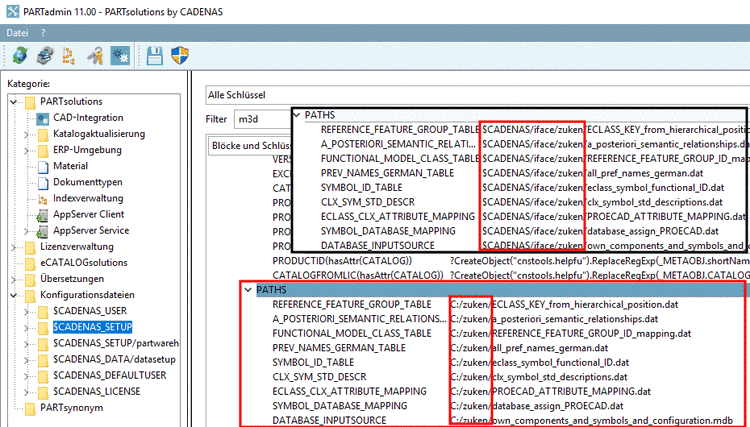Image resolution: width=750 pixels, height=427 pixels.
Task: Click the $CADENAS_LICENSE folder icon
Action: point(44,392)
